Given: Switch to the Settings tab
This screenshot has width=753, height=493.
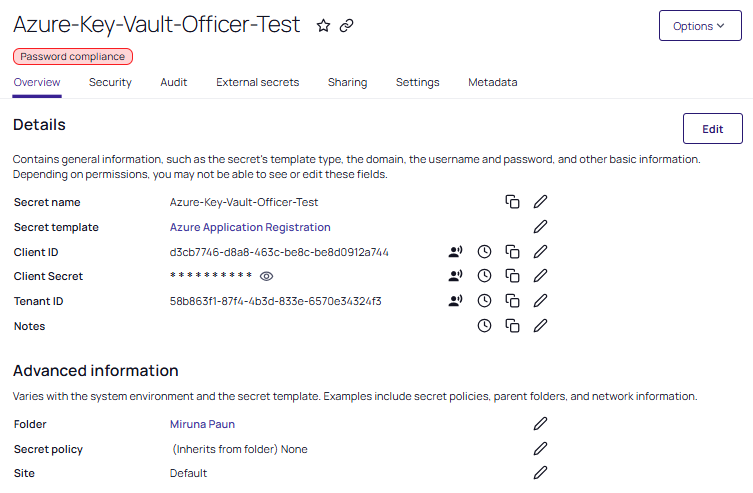Looking at the screenshot, I should tap(417, 83).
